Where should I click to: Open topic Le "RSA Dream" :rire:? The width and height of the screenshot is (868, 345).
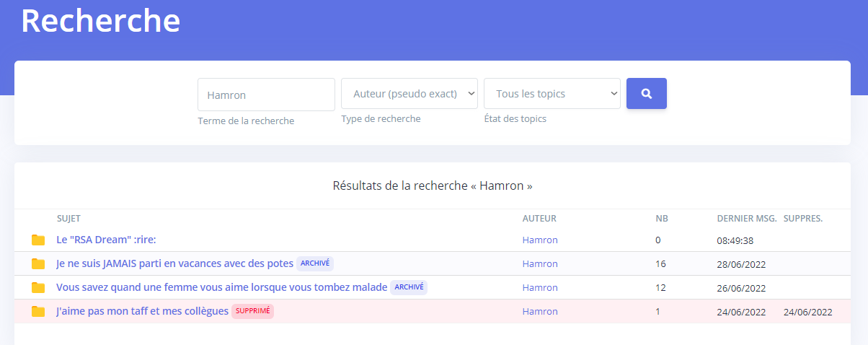pos(106,240)
